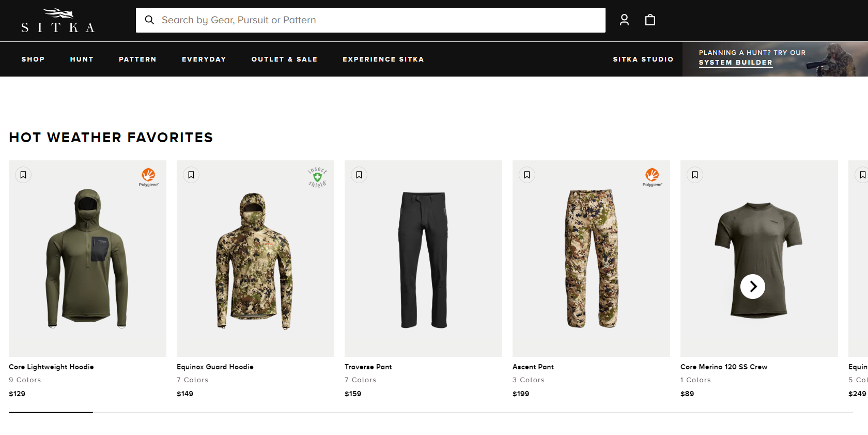Toggle bookmark on Core Merino 120 SS Crew
This screenshot has height=435, width=868.
pyautogui.click(x=695, y=175)
